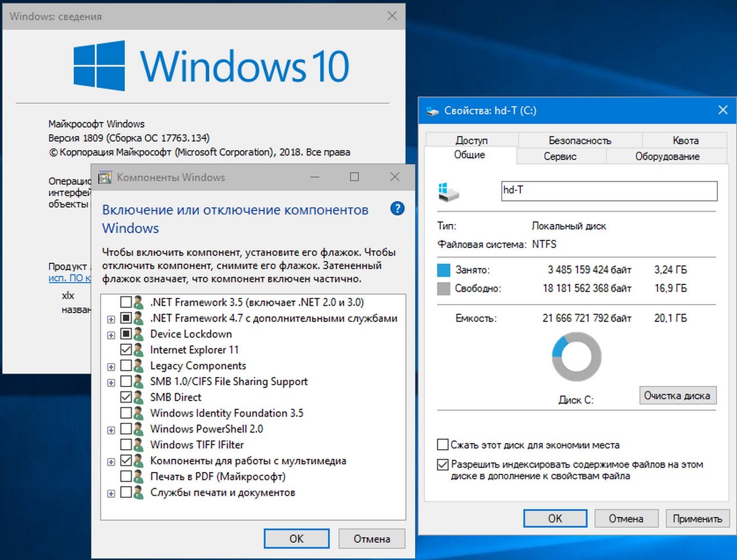Click component icon beside Internet Explorer 11

point(138,350)
